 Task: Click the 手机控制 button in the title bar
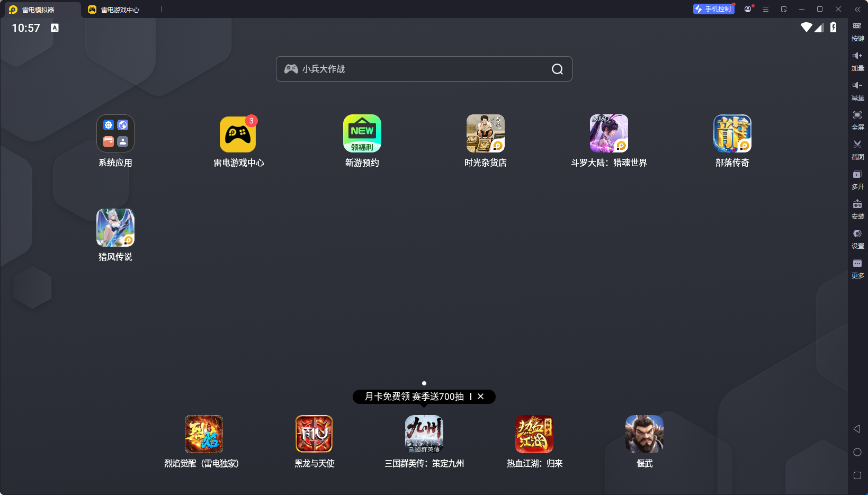pyautogui.click(x=714, y=9)
